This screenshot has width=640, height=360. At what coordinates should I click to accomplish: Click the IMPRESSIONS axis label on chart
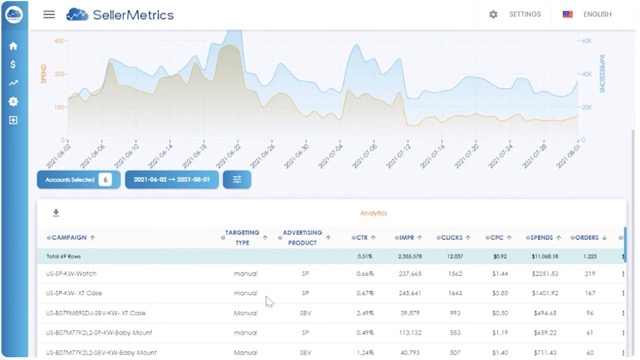pyautogui.click(x=602, y=73)
